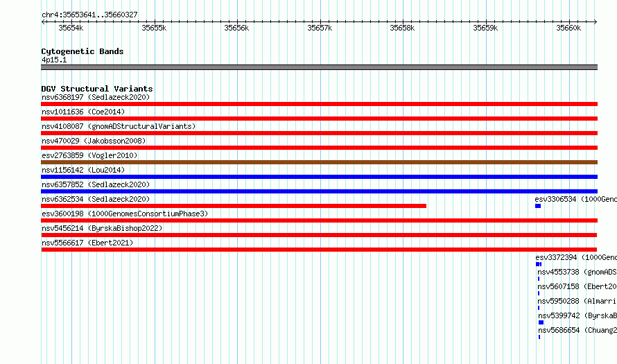Click the tiny blue feature under nsv5607158
The height and width of the screenshot is (364, 617).
pos(539,293)
